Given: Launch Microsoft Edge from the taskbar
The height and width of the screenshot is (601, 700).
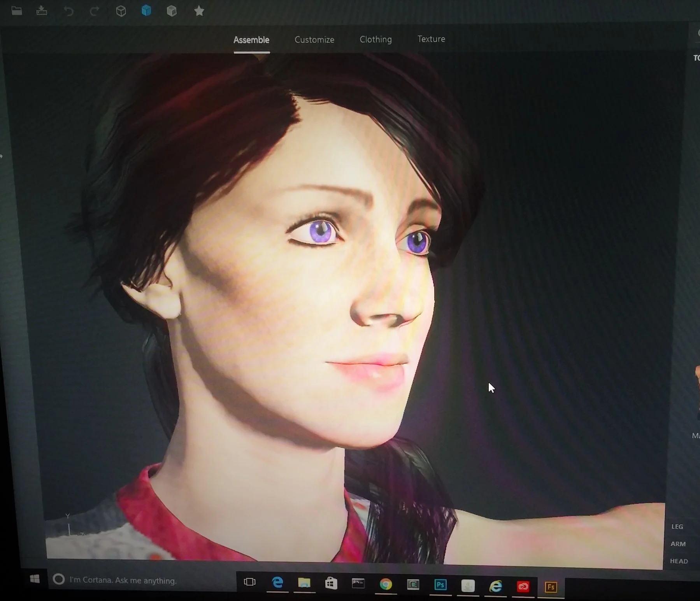Looking at the screenshot, I should coord(277,582).
